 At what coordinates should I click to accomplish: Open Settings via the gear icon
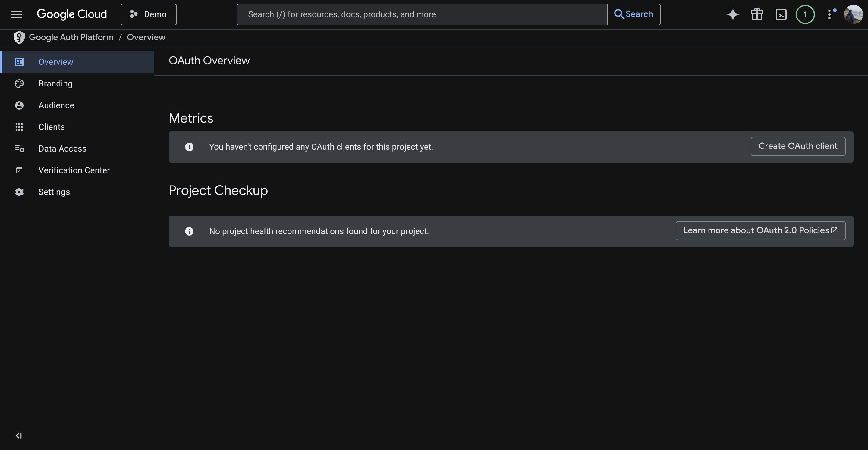point(19,192)
